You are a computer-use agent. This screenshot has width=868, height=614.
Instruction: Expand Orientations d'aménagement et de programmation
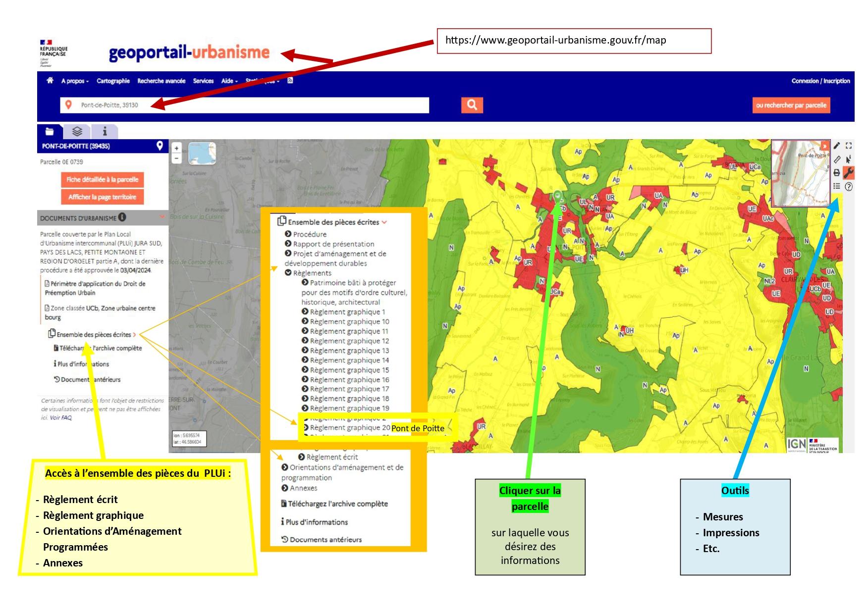tap(342, 472)
